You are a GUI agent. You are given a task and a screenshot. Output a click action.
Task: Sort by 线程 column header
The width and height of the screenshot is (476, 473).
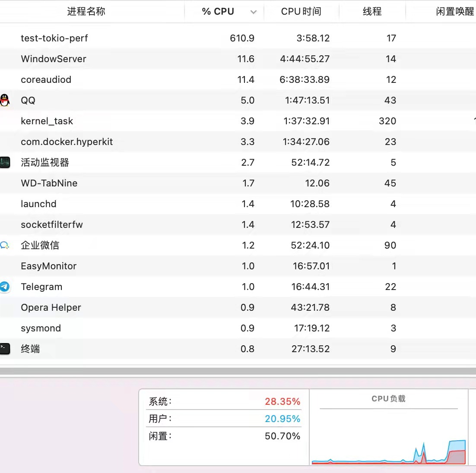pyautogui.click(x=372, y=12)
